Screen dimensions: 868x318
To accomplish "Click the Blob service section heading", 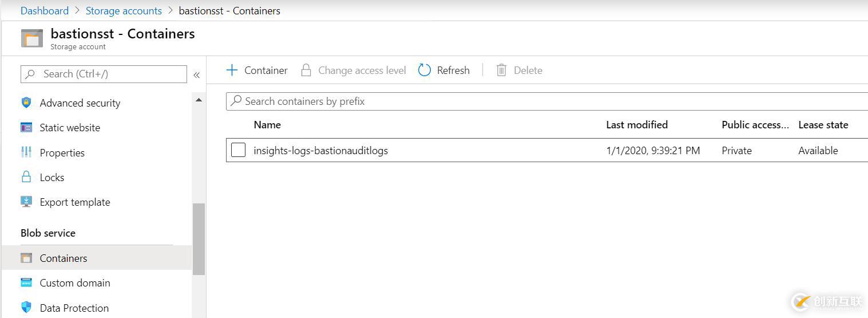I will point(48,233).
